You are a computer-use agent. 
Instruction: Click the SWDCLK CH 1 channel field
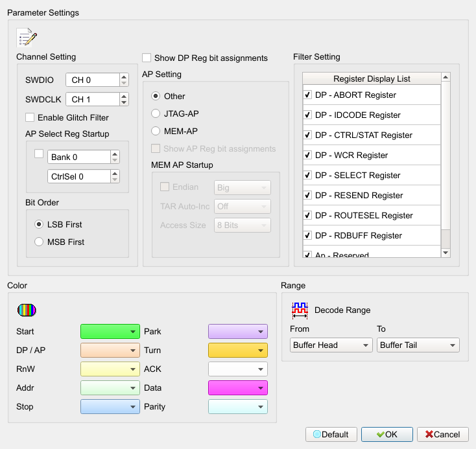pyautogui.click(x=97, y=99)
